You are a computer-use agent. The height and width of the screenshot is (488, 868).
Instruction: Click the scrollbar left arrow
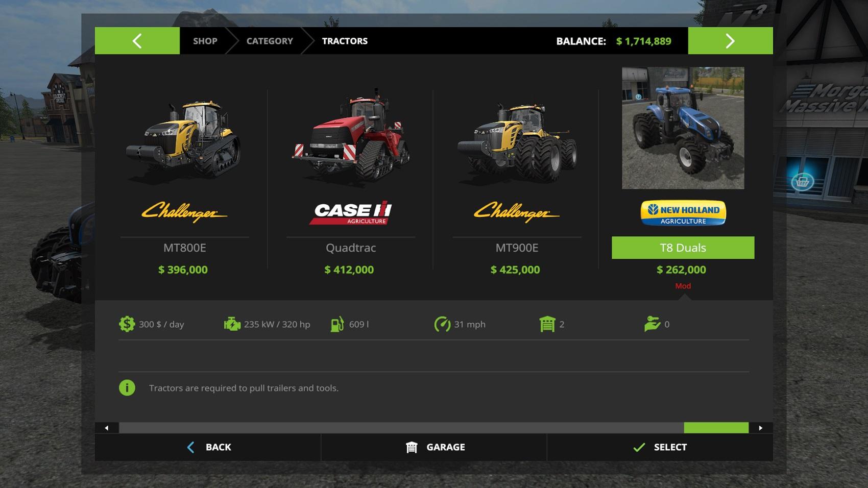click(107, 428)
